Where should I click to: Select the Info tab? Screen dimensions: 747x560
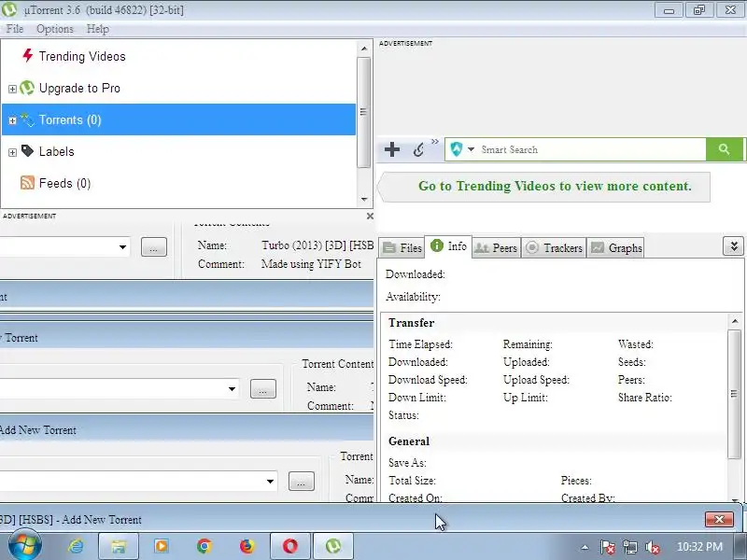coord(448,246)
